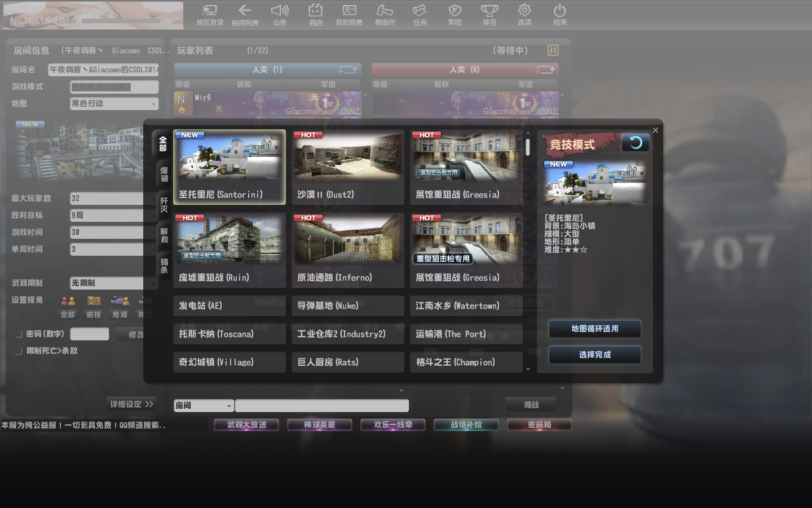Click the 结束 power icon to exit

(559, 15)
